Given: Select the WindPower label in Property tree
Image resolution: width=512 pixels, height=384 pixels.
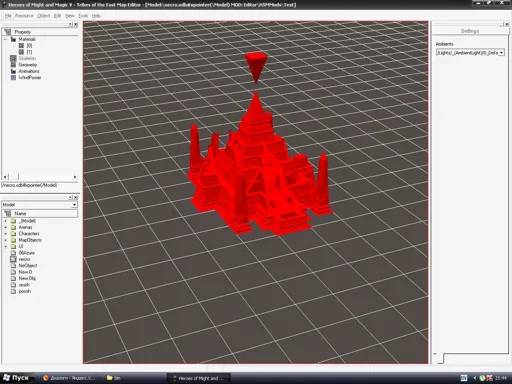Looking at the screenshot, I should 30,77.
